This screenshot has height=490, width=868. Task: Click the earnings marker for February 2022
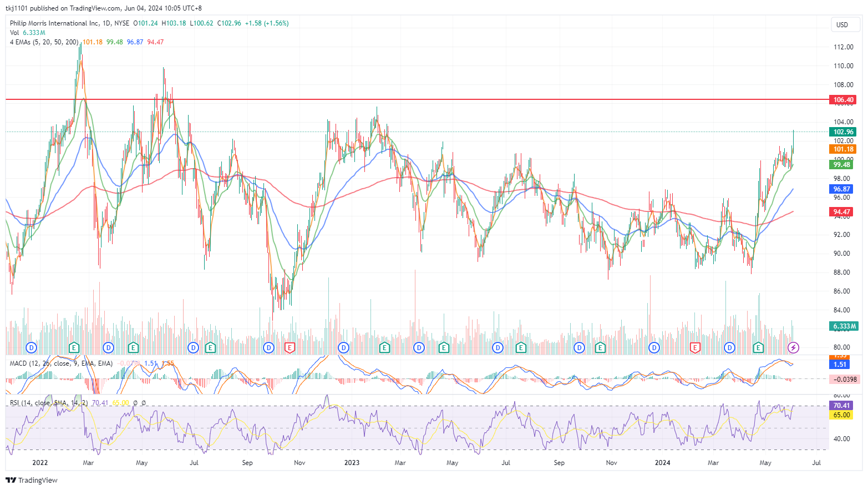click(x=74, y=348)
